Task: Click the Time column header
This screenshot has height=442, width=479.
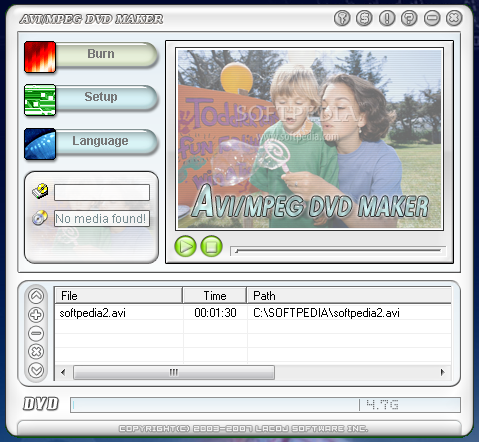Action: (215, 296)
